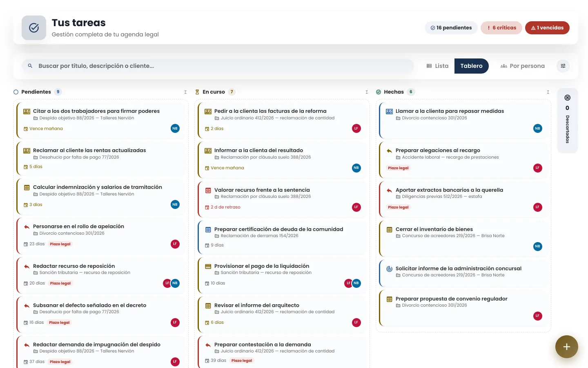
Task: Click the circled X icon above Descartadas
Action: (567, 98)
